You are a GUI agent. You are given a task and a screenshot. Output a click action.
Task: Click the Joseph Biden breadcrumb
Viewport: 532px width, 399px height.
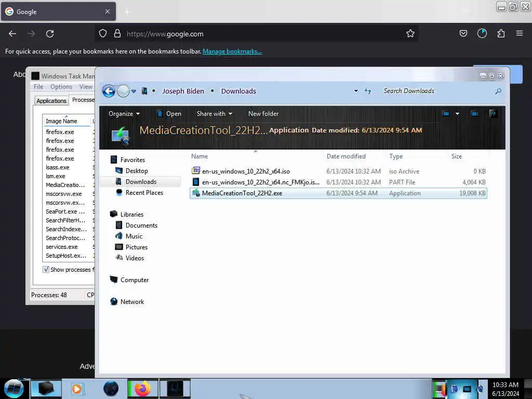(183, 91)
